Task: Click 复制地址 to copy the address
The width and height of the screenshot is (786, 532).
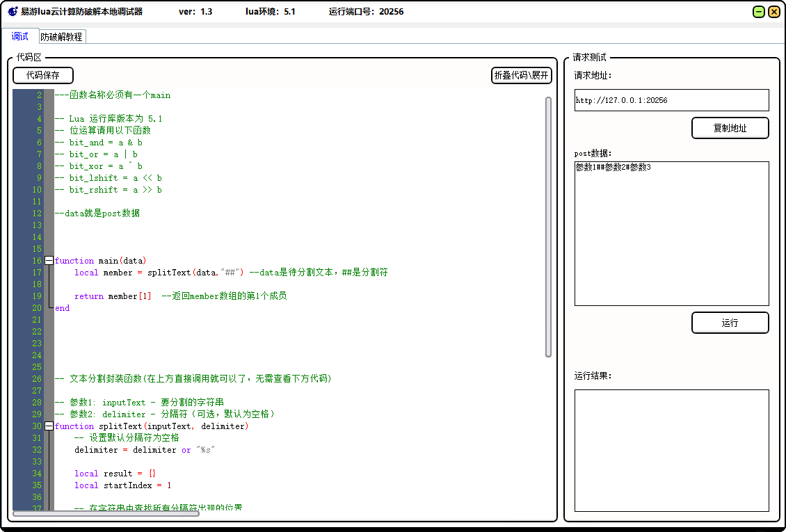Action: click(730, 127)
